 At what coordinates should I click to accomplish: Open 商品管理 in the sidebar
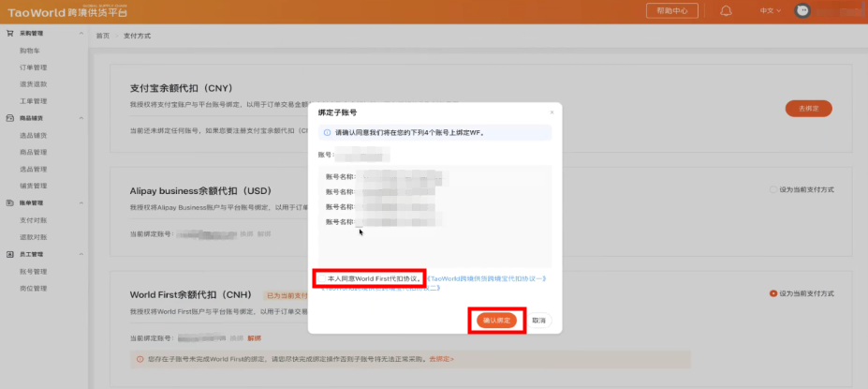pos(33,152)
